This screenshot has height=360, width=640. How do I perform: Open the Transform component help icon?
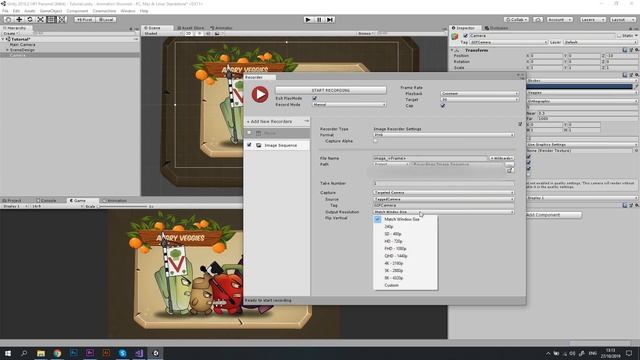(624, 50)
